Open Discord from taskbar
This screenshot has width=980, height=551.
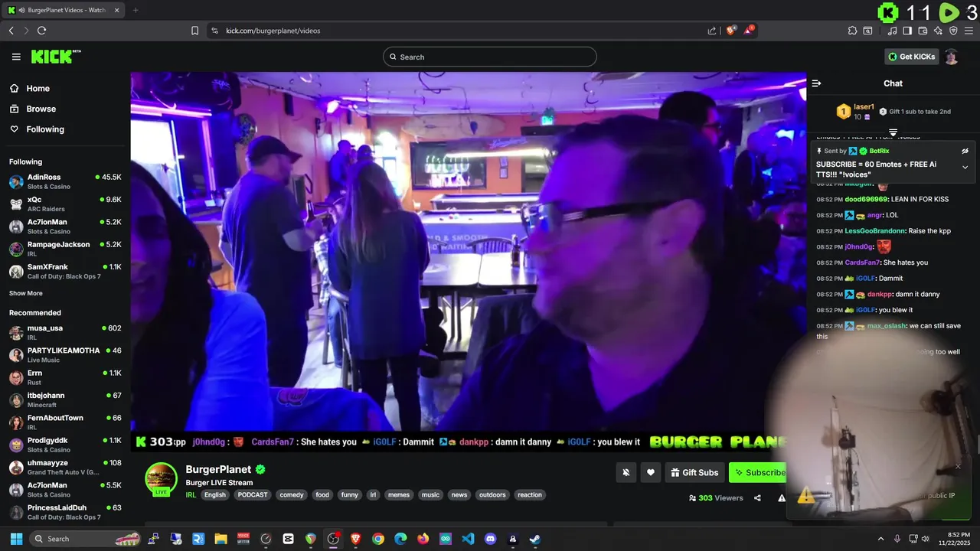[x=491, y=539]
